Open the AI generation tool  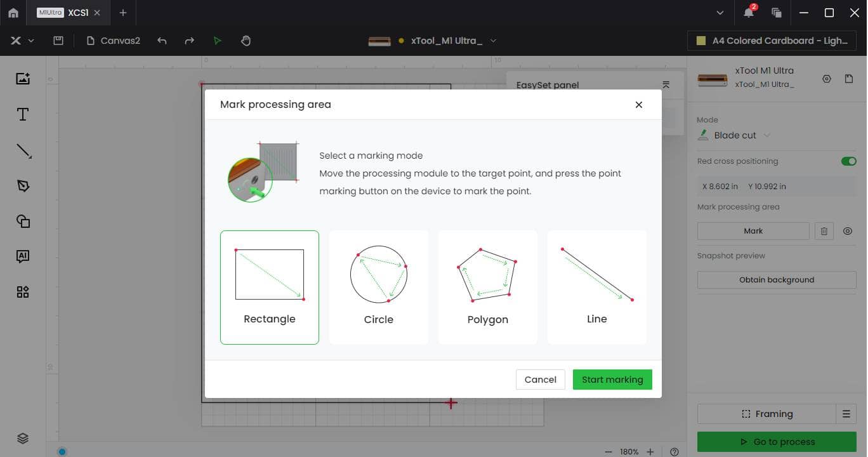[x=23, y=256]
